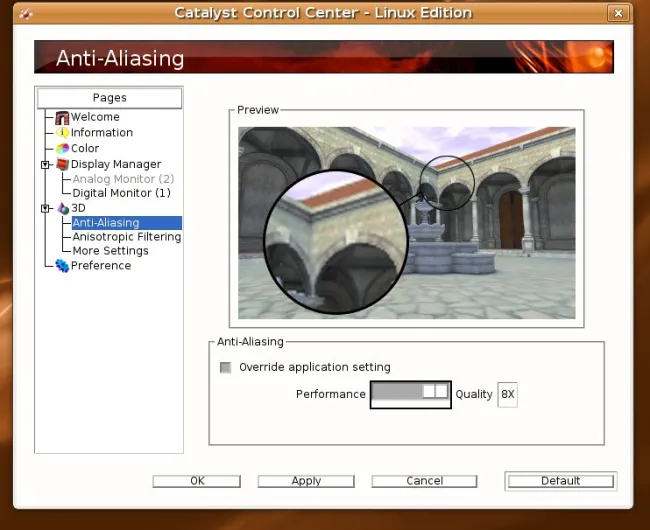The height and width of the screenshot is (530, 650).
Task: Click the Preference gears icon
Action: (62, 266)
